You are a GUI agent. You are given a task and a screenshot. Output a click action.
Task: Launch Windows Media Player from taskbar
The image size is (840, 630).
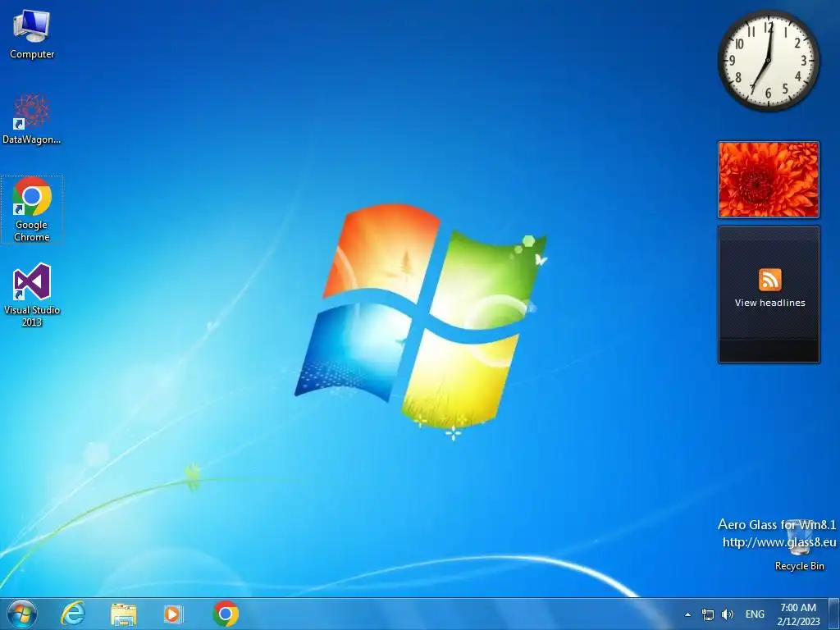174,614
